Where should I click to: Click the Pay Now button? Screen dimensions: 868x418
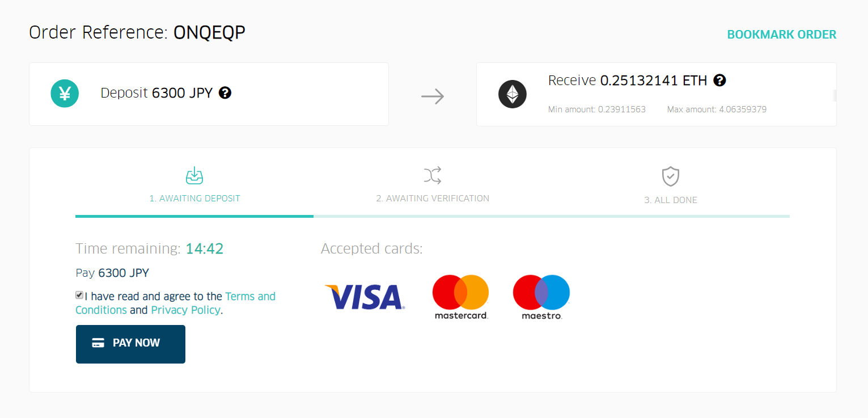pyautogui.click(x=130, y=344)
